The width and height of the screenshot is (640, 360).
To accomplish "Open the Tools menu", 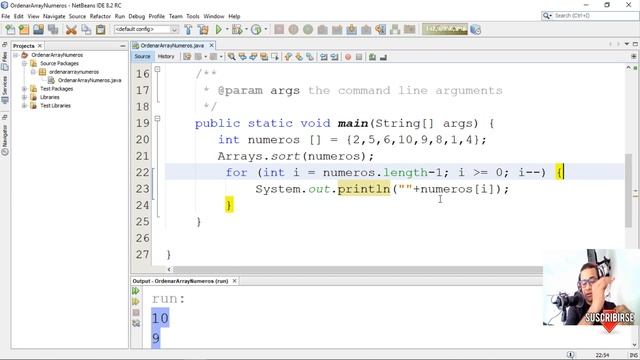I will [x=193, y=16].
